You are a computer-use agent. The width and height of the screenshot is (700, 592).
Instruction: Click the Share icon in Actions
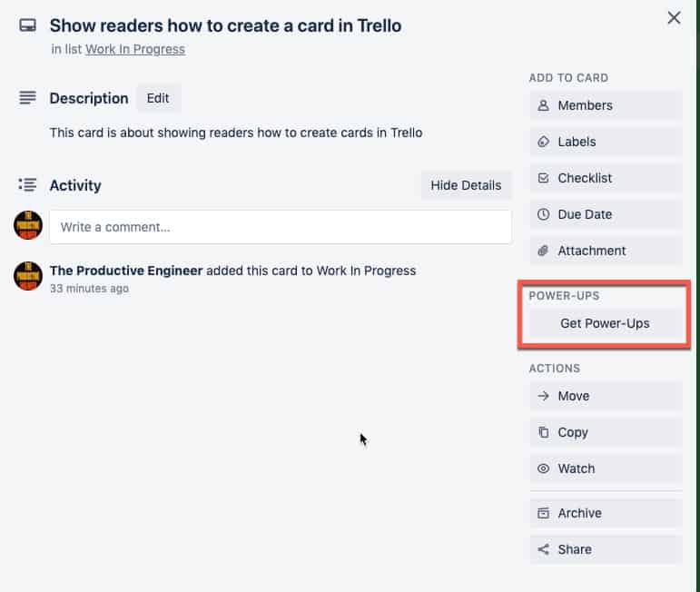[x=543, y=549]
